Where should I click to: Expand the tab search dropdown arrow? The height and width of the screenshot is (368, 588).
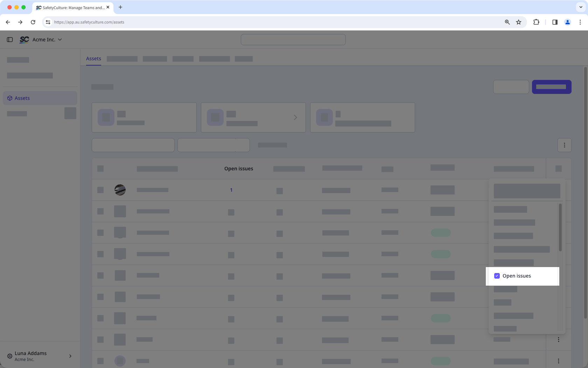(581, 7)
